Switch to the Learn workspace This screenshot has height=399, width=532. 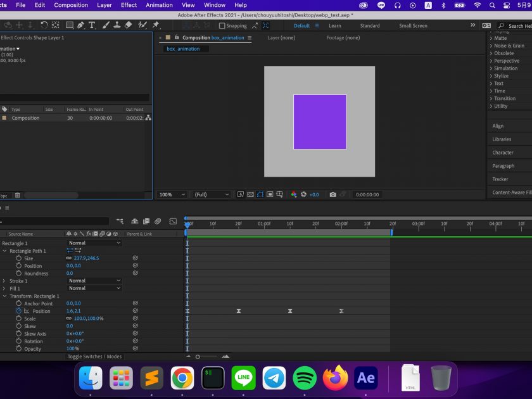pos(334,26)
